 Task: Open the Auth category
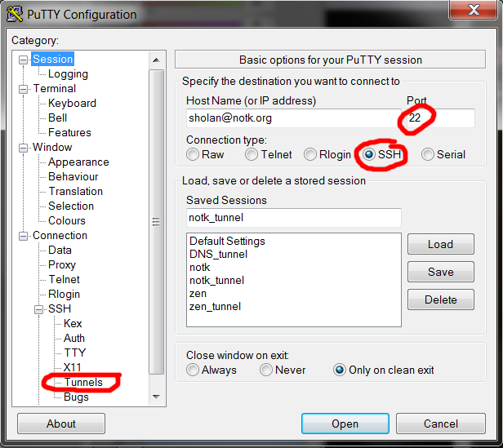[74, 339]
